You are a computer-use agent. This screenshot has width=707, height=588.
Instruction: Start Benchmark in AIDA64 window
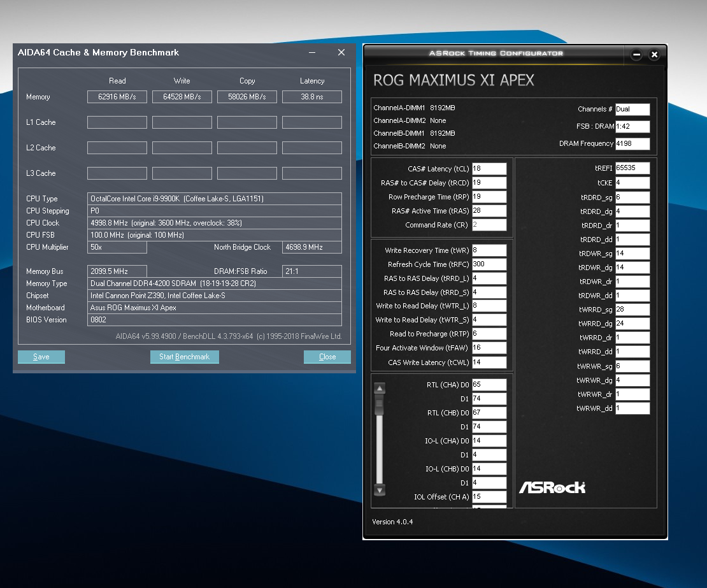[185, 357]
